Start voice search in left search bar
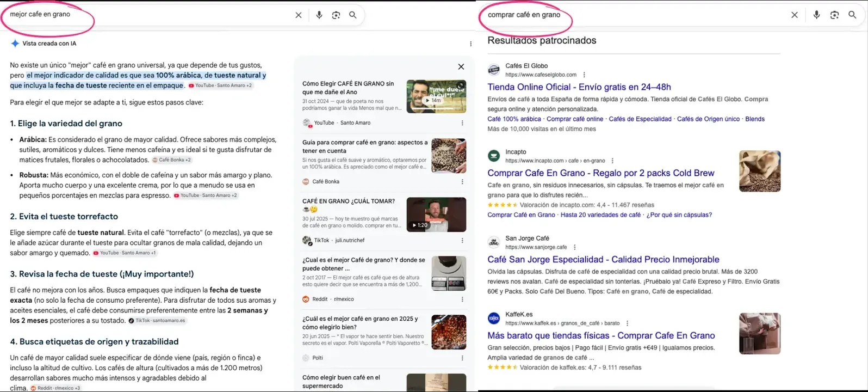Screen dimensions: 868x392 319,15
